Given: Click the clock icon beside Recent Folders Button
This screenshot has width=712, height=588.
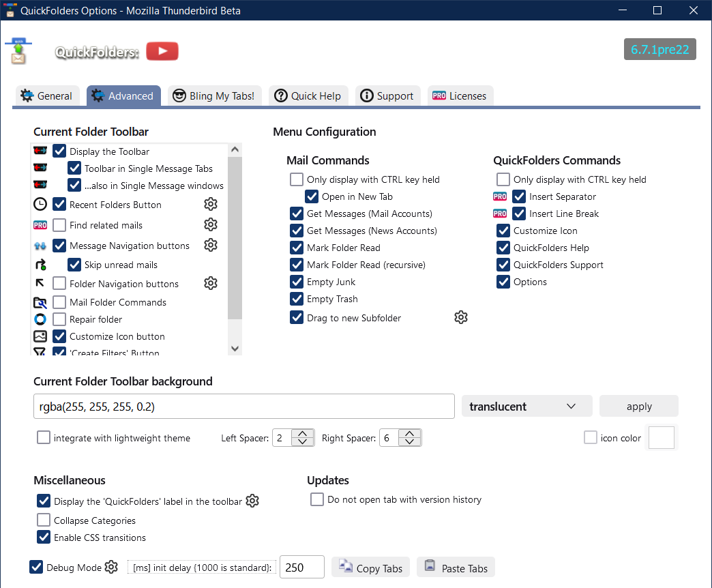Looking at the screenshot, I should [x=40, y=205].
